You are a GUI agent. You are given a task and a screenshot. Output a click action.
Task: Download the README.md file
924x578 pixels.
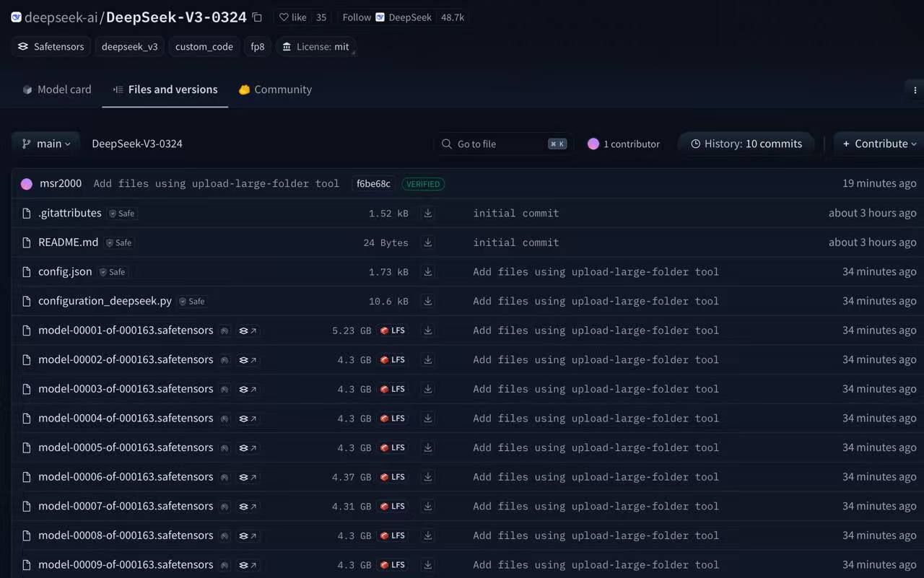tap(428, 242)
